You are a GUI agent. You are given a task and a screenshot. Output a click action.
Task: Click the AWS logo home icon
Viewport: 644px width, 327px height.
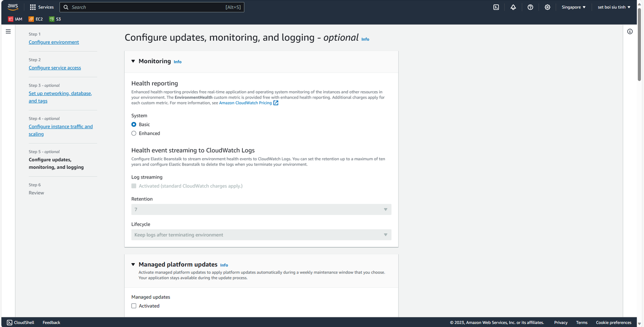[13, 7]
